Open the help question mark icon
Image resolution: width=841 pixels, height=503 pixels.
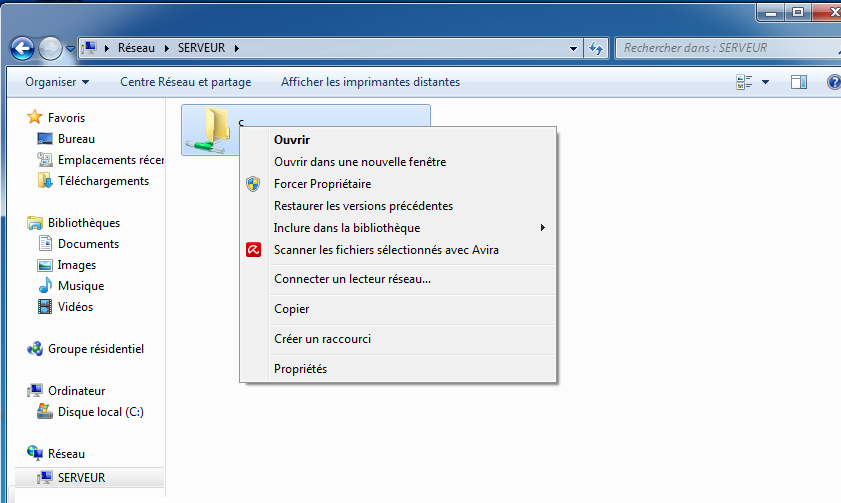(x=833, y=82)
